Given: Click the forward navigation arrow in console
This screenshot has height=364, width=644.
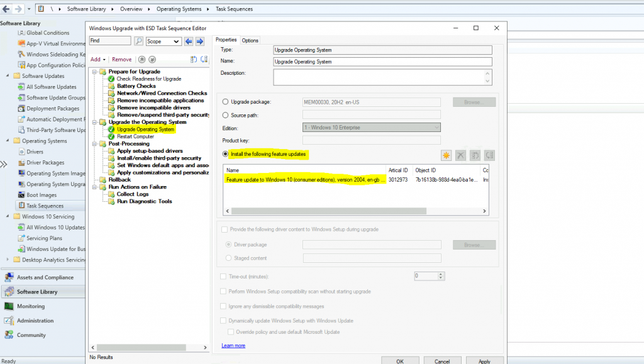Looking at the screenshot, I should click(18, 9).
